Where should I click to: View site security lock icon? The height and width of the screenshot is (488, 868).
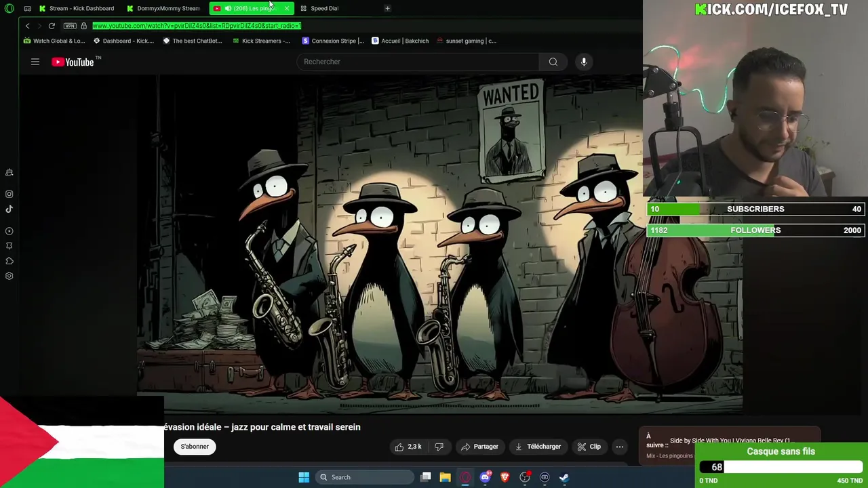pos(83,26)
